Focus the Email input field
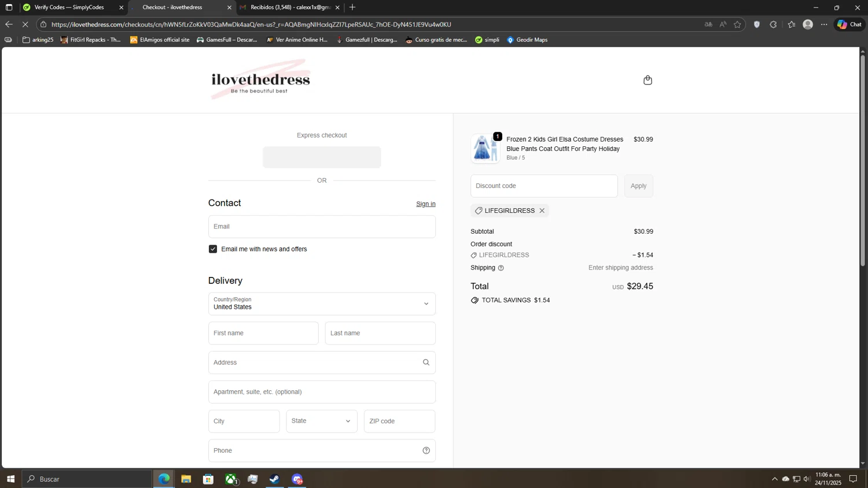Viewport: 868px width, 488px height. [x=322, y=227]
